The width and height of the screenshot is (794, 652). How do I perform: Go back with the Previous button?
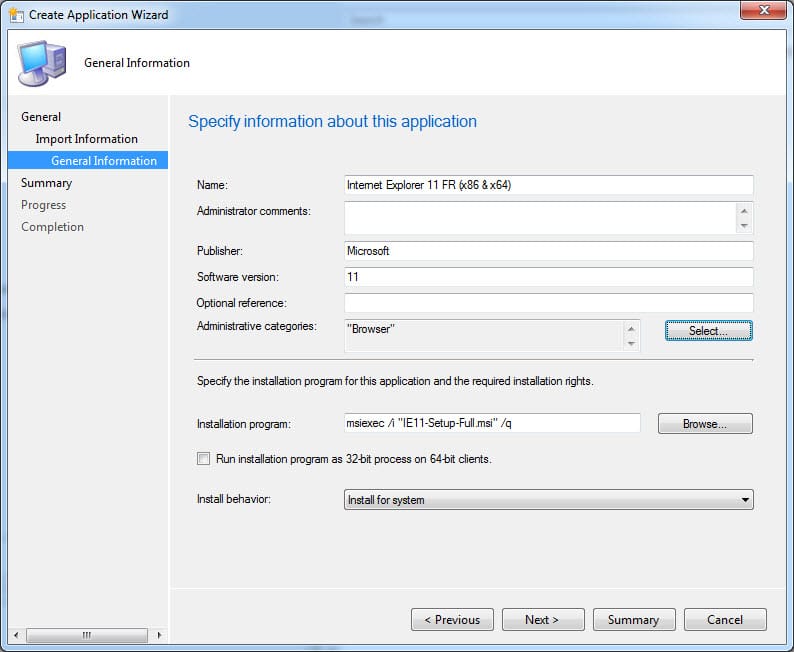(x=452, y=620)
